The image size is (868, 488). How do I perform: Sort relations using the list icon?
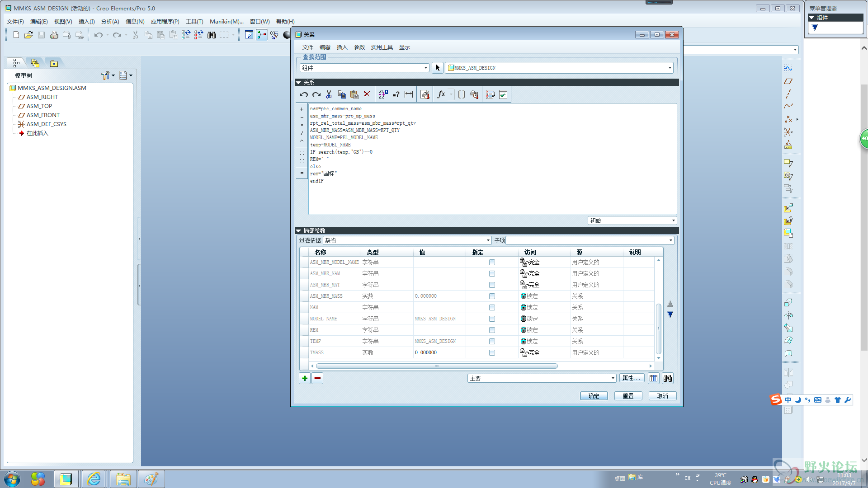pyautogui.click(x=490, y=94)
